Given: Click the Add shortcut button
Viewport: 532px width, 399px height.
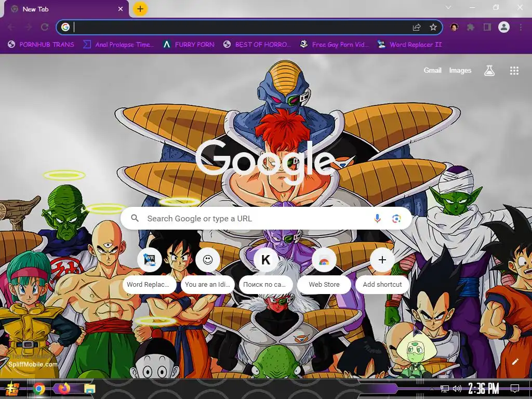Looking at the screenshot, I should (x=382, y=270).
